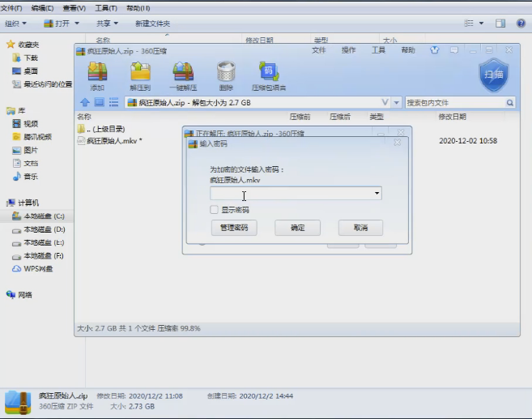The image size is (532, 419).
Task: Select 本地磁盘 (F:) drive
Action: point(38,255)
